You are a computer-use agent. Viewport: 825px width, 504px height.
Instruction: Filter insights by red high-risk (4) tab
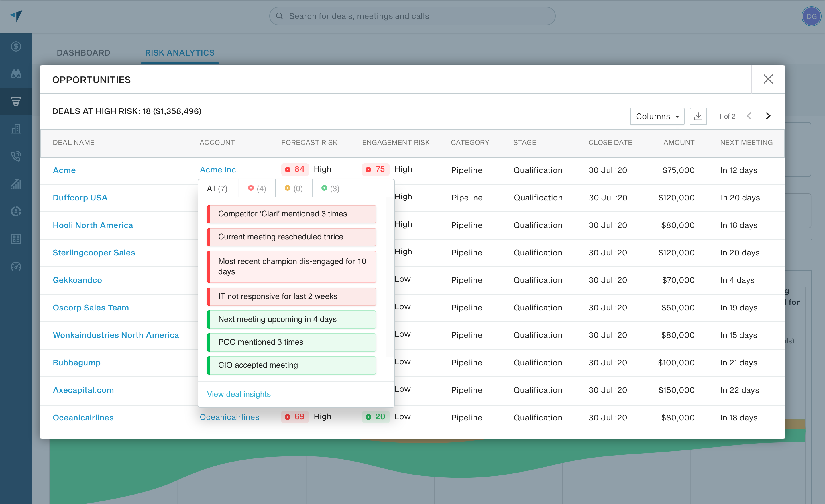coord(257,188)
